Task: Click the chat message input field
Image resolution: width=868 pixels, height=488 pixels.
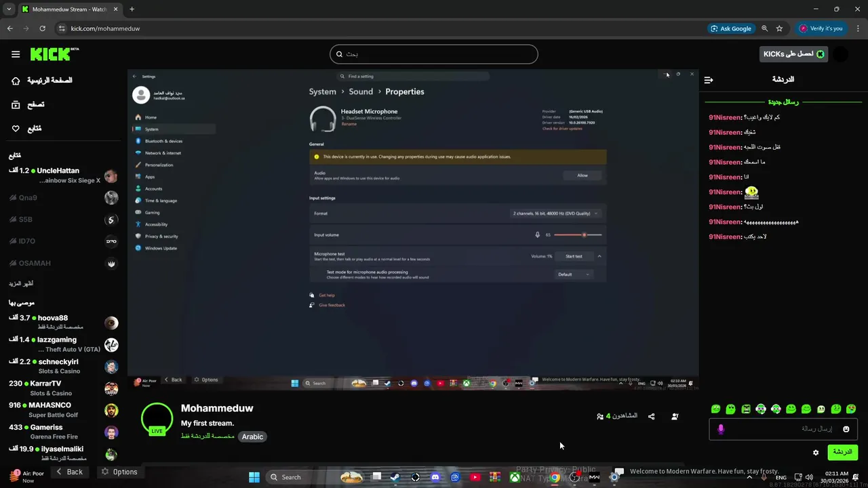Action: (783, 429)
